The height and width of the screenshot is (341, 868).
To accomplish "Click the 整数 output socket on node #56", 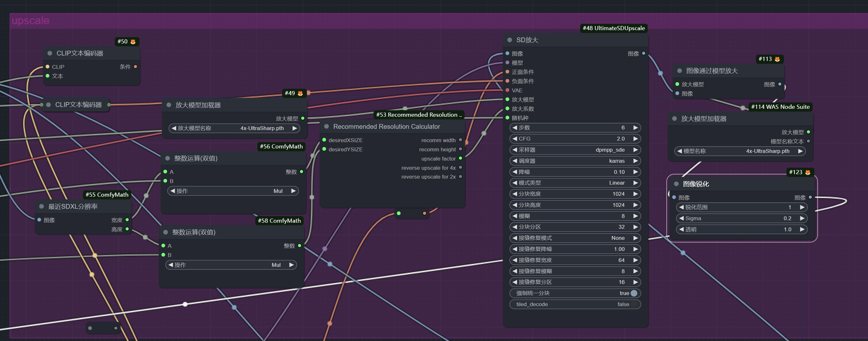I will (301, 172).
